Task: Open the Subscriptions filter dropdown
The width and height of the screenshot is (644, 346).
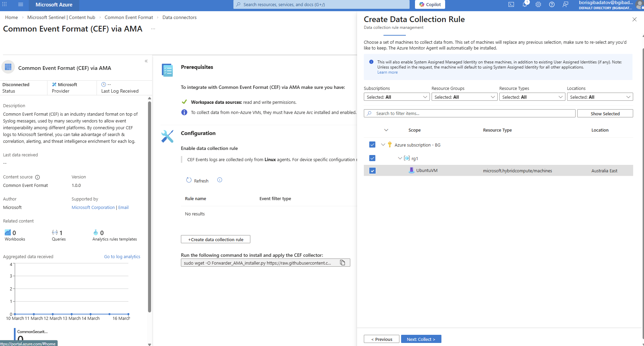Action: (396, 97)
